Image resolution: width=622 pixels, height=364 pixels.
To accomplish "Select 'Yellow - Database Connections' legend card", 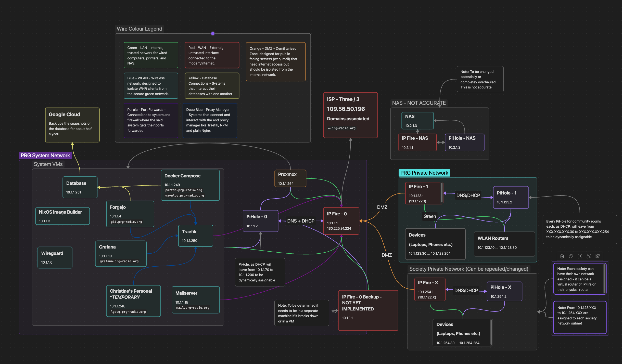I will click(212, 86).
